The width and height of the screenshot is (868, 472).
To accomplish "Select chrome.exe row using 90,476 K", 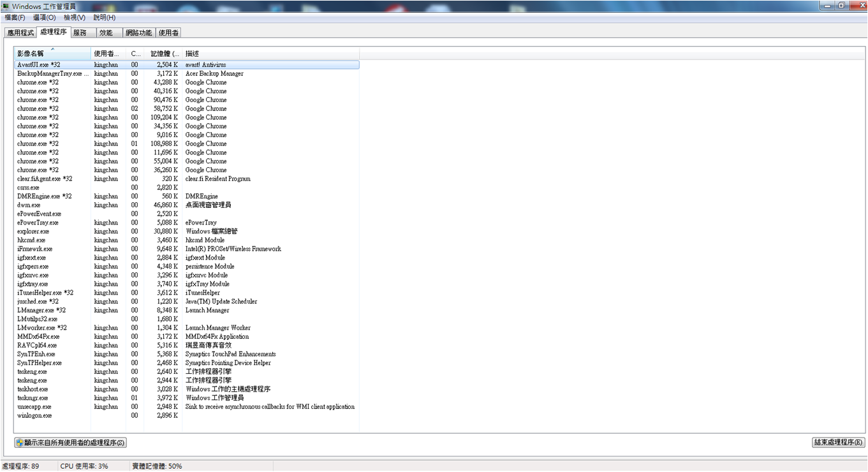I will tap(187, 100).
